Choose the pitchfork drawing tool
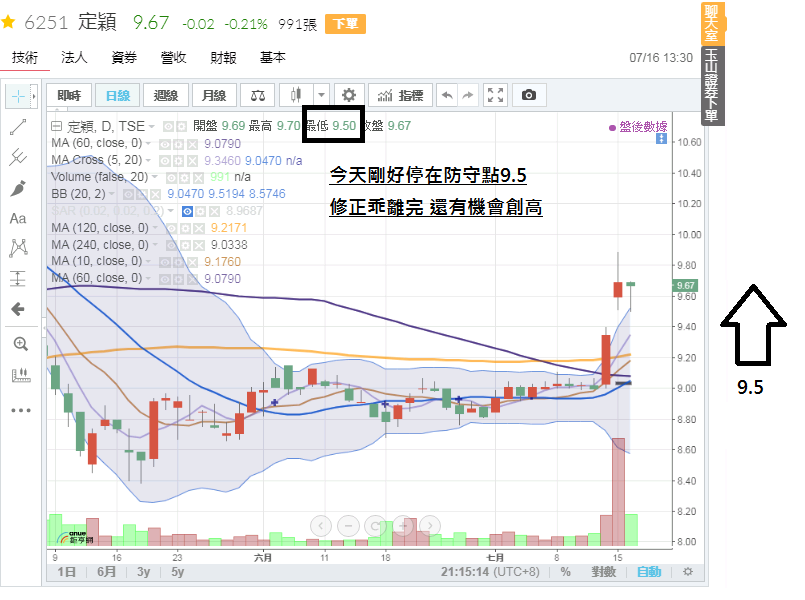The width and height of the screenshot is (805, 600). point(18,157)
